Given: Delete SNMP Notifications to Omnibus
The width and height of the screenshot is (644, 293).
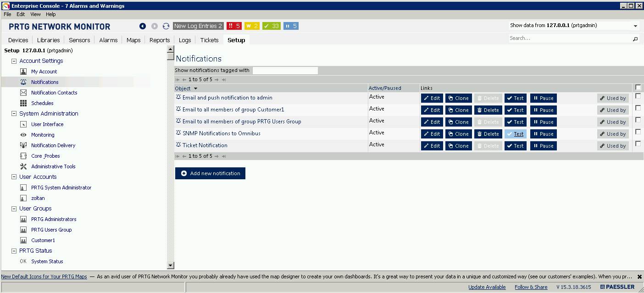Looking at the screenshot, I should [x=488, y=134].
